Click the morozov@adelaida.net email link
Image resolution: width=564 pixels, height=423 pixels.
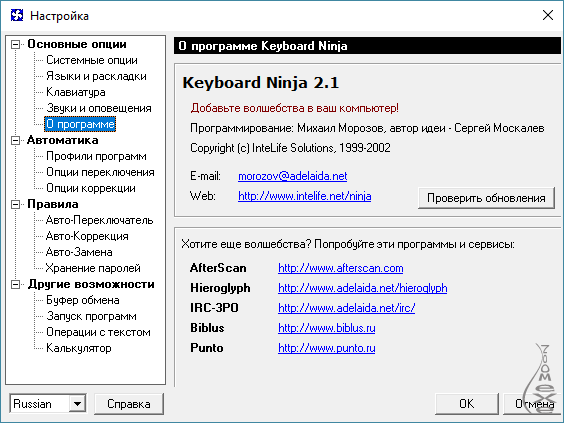coord(292,176)
